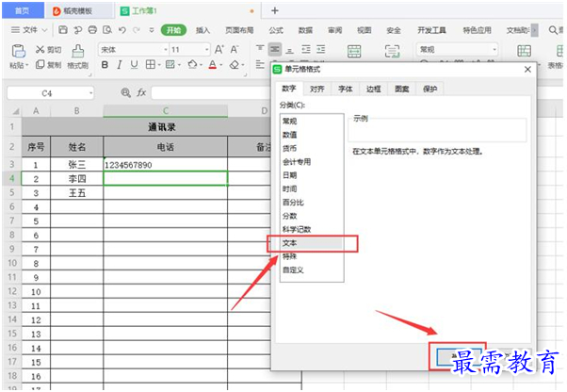Increase font size with the larger A icon

pyautogui.click(x=219, y=49)
